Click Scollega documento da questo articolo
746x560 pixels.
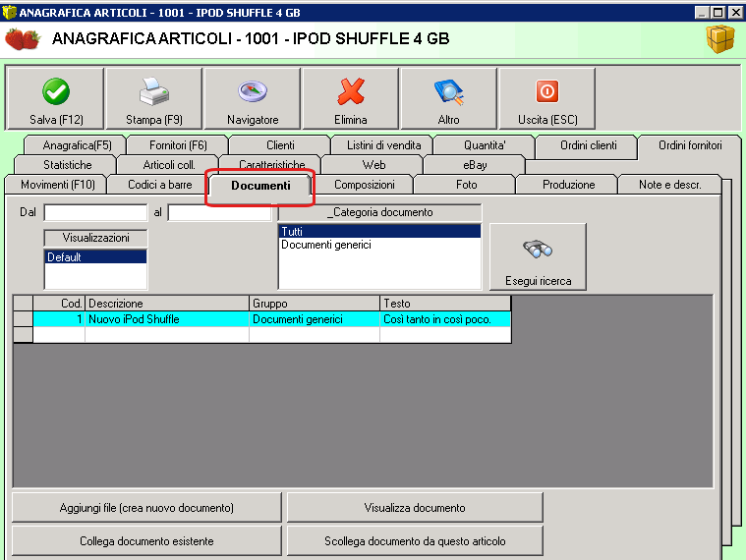click(x=415, y=541)
